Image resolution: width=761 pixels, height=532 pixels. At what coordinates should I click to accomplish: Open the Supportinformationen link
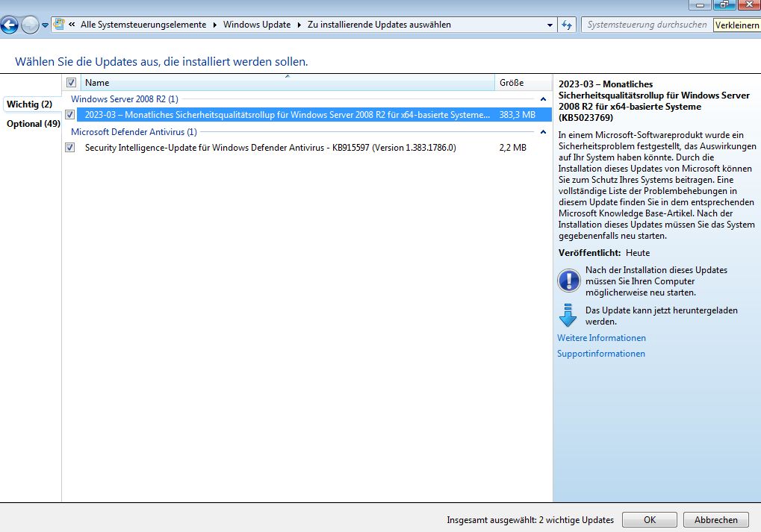601,354
